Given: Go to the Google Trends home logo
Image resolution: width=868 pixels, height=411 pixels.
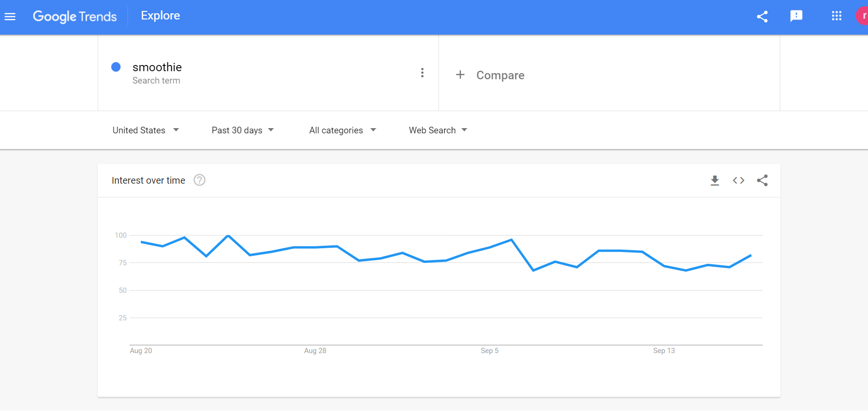Looking at the screenshot, I should [x=75, y=17].
